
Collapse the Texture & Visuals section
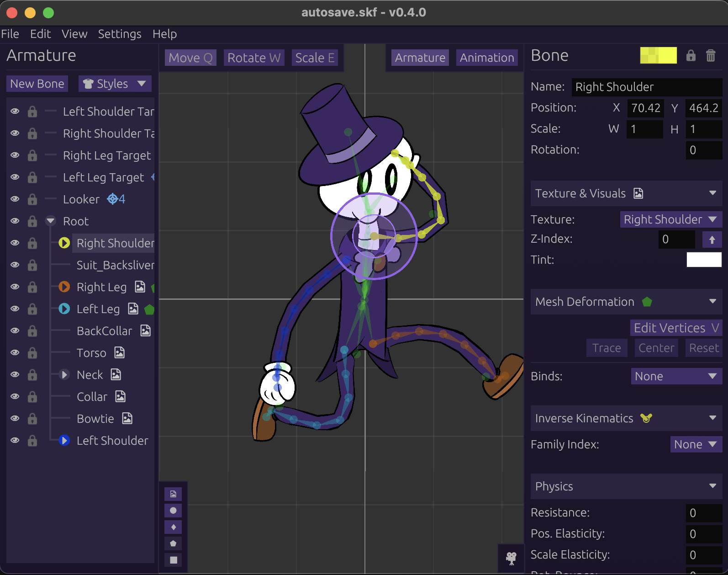713,193
